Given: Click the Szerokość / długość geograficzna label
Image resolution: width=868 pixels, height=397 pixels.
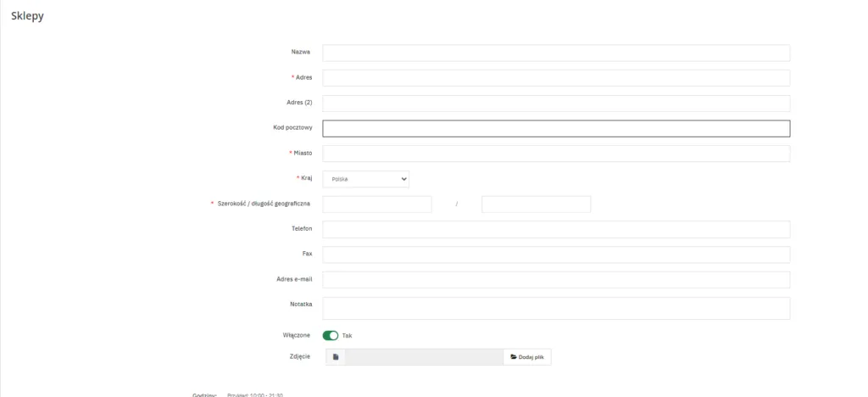Looking at the screenshot, I should [x=264, y=204].
